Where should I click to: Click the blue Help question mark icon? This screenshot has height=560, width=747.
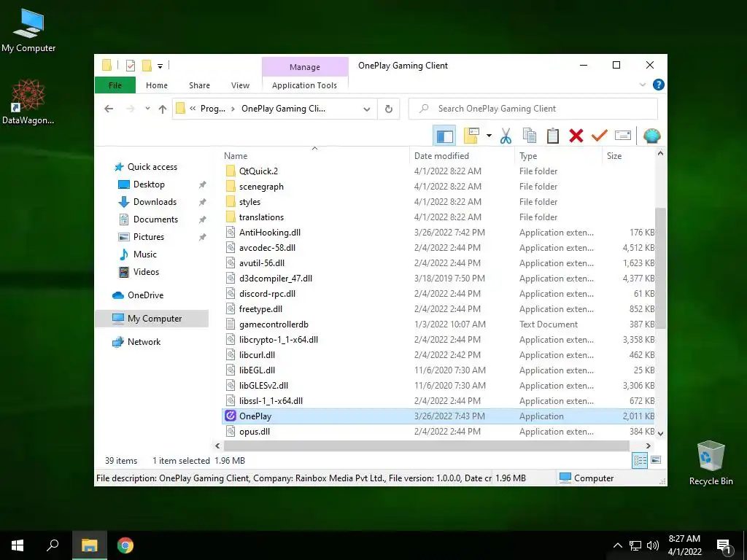point(659,85)
